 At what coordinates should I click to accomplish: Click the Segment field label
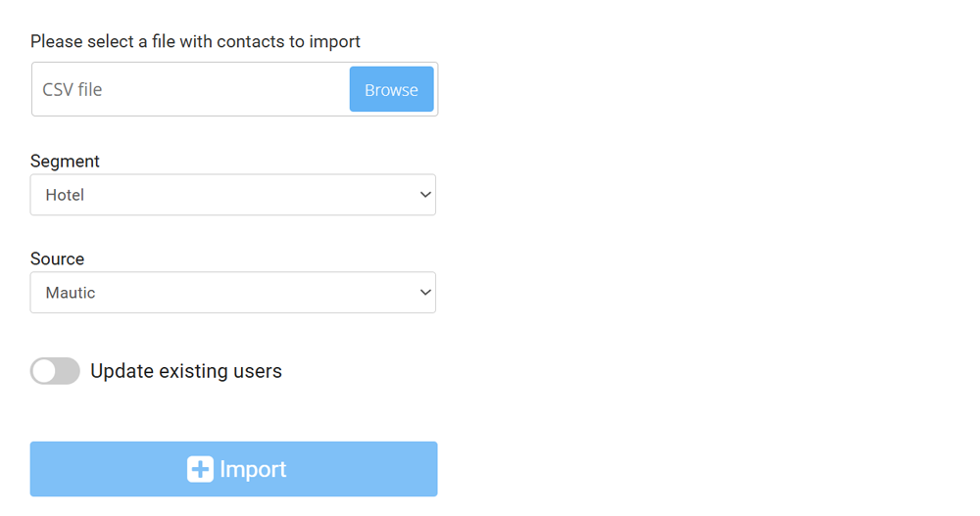pos(65,162)
